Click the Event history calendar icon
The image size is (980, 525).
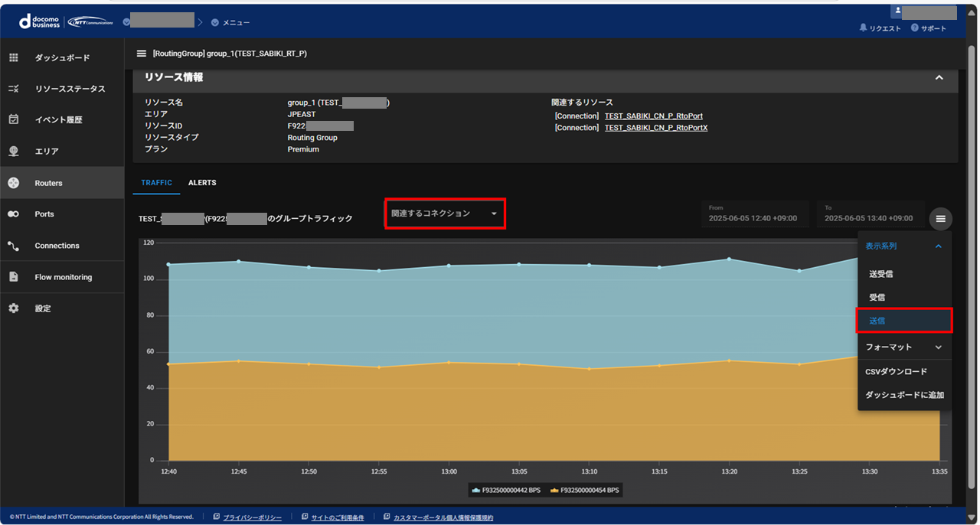[x=14, y=119]
